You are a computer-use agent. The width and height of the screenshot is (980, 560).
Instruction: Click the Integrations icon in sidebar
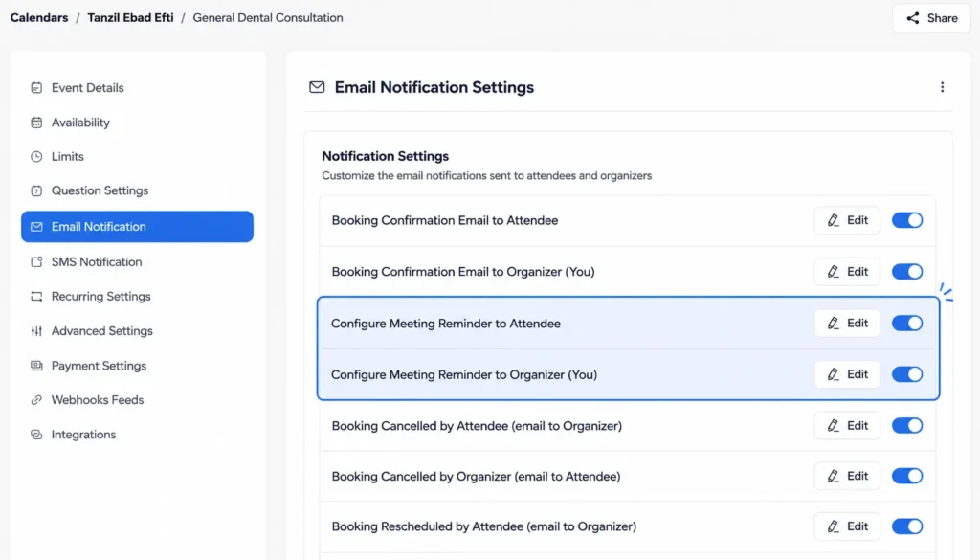tap(36, 435)
